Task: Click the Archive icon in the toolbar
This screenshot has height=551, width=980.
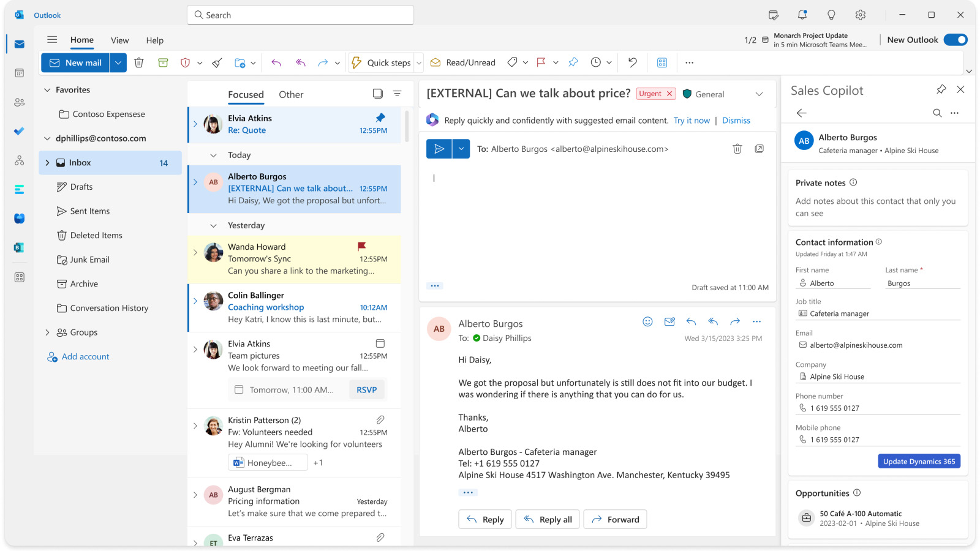Action: point(163,62)
